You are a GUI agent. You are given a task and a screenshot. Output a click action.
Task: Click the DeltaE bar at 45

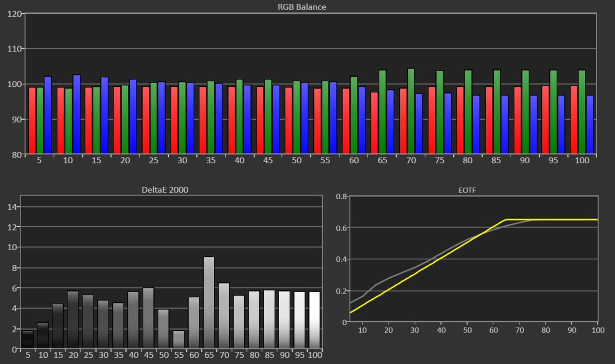148,318
